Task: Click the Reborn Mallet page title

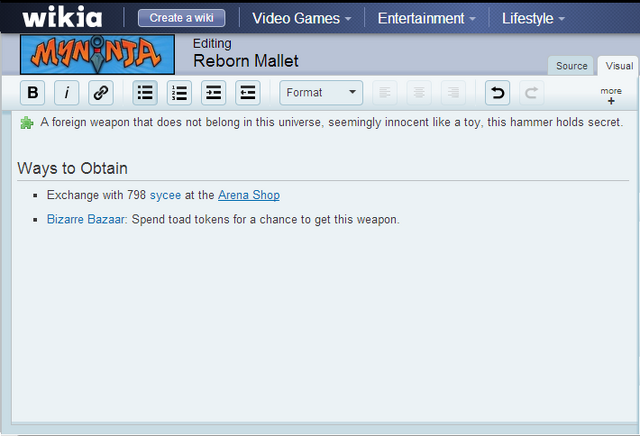Action: tap(246, 61)
